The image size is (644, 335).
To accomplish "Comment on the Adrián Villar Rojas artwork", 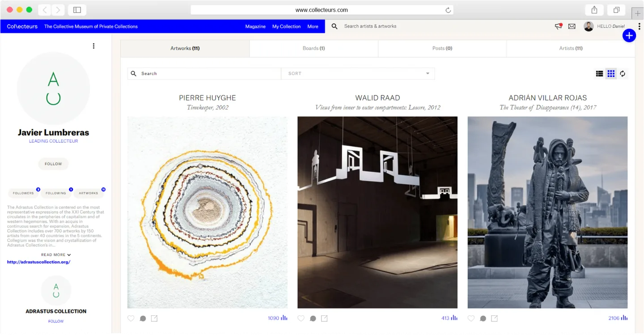I will pos(483,318).
